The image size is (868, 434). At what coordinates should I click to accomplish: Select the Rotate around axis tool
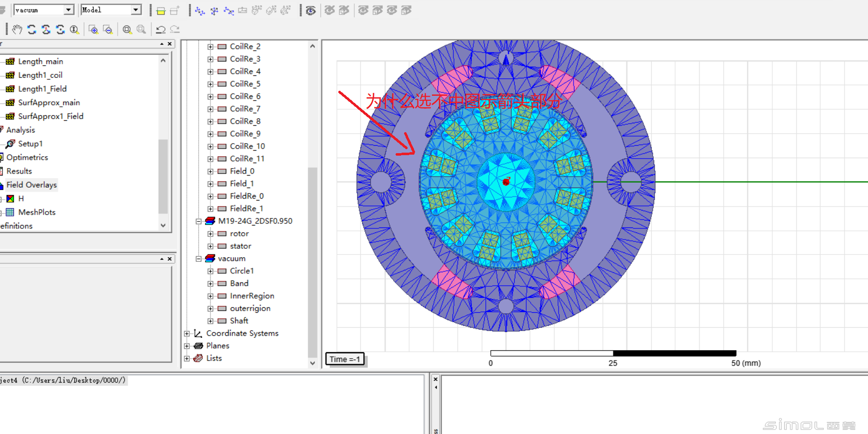[x=46, y=29]
